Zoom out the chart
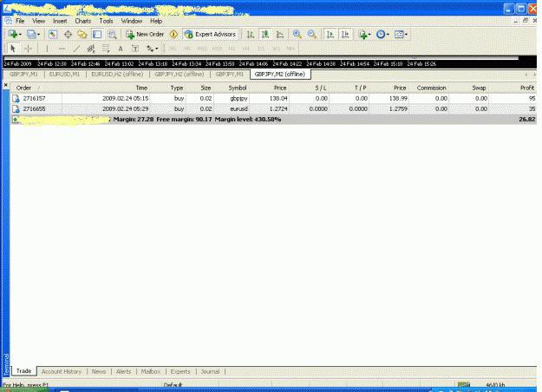This screenshot has height=392, width=542. coord(312,34)
